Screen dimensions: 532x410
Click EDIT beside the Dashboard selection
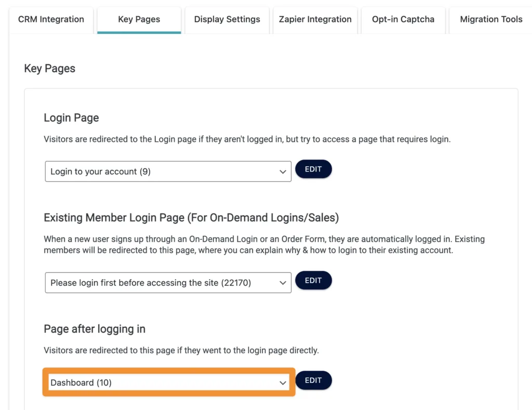[x=313, y=380]
